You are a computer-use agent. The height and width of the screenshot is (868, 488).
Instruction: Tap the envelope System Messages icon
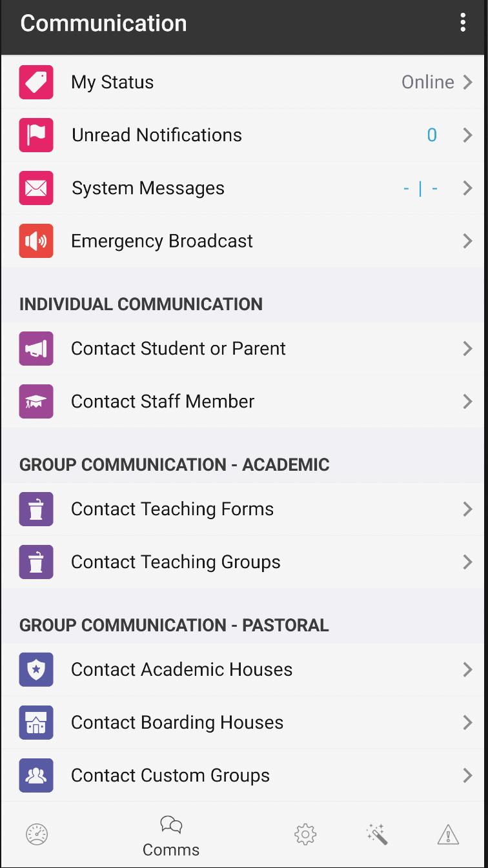pyautogui.click(x=36, y=188)
